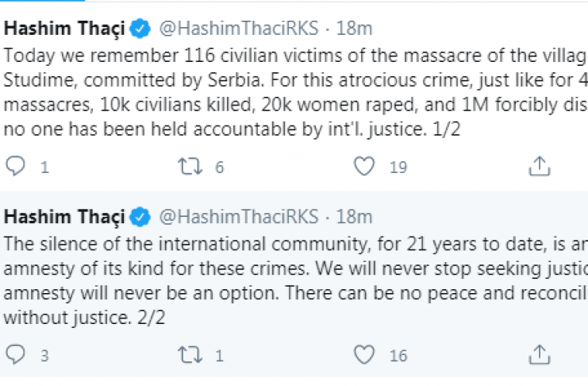Image resolution: width=588 pixels, height=386 pixels.
Task: Open the 18m timestamp of second tweet
Action: click(x=354, y=217)
